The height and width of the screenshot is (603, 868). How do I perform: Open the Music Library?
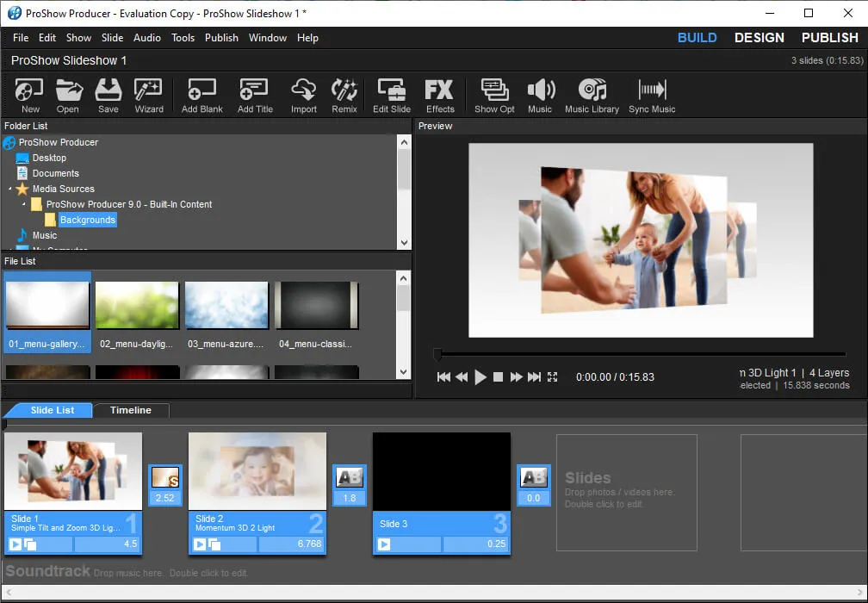592,96
